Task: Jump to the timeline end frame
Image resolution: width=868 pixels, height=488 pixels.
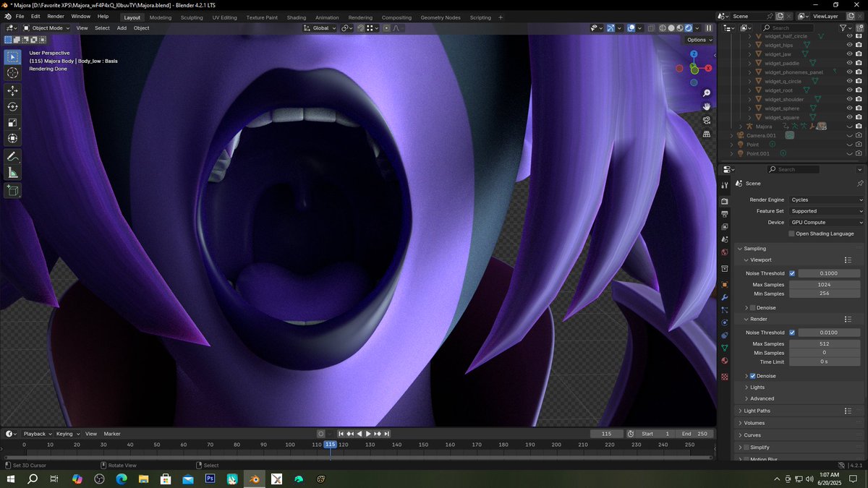Action: pos(387,434)
